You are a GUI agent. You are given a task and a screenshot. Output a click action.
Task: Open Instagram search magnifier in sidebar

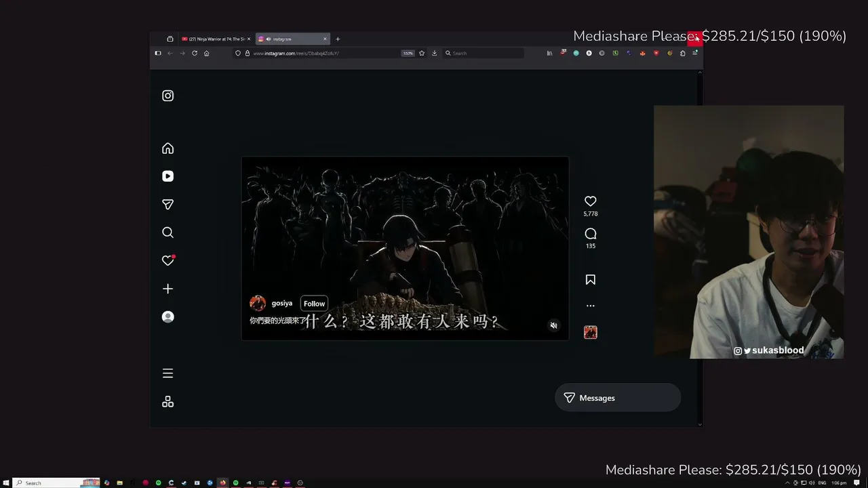168,232
